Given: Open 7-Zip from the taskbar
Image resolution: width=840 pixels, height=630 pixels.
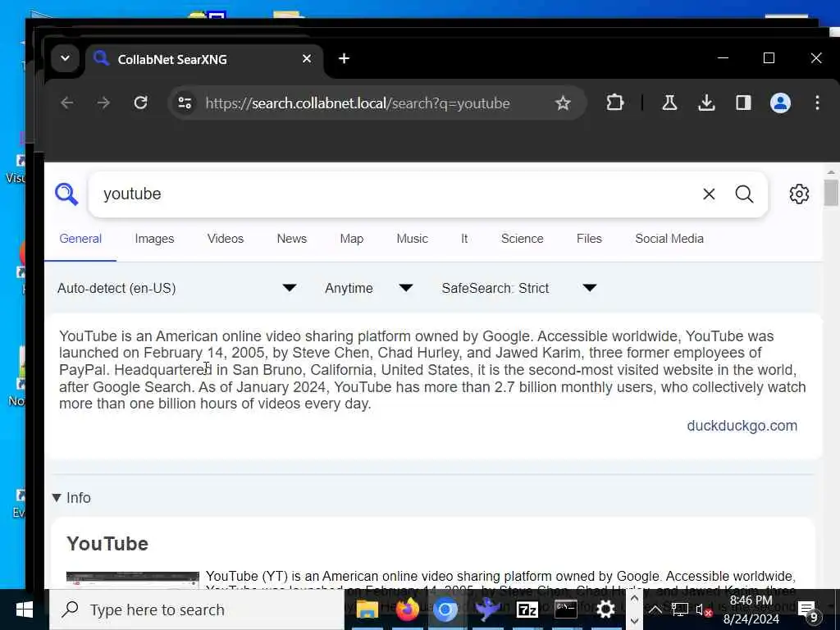Looking at the screenshot, I should coord(527,609).
